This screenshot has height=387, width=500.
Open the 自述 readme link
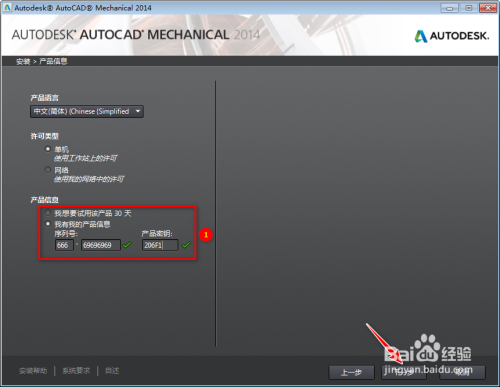(x=112, y=371)
